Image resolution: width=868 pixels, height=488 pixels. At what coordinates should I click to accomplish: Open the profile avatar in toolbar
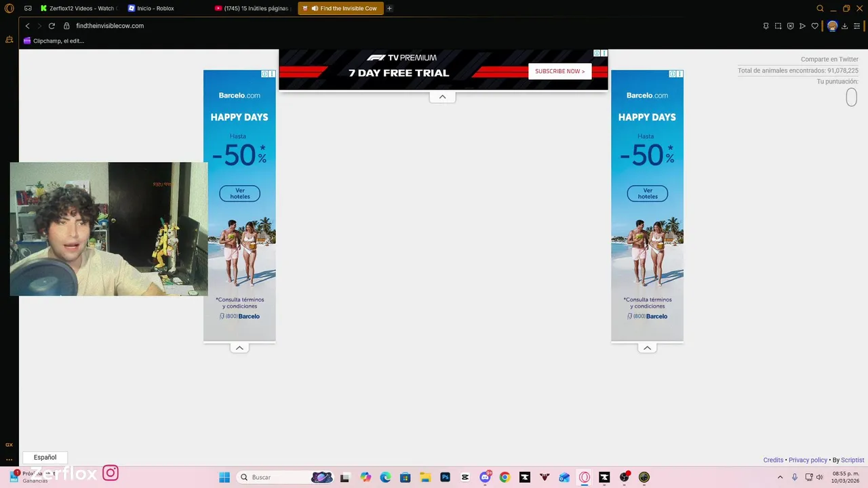coord(832,26)
